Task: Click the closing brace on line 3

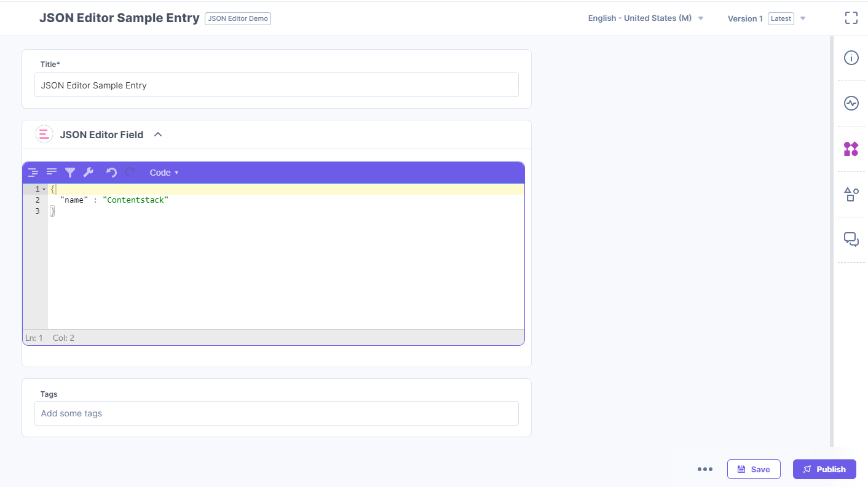Action: pos(52,211)
